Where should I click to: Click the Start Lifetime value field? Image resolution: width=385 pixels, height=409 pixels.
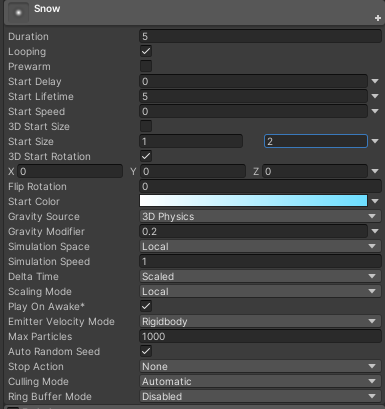253,96
